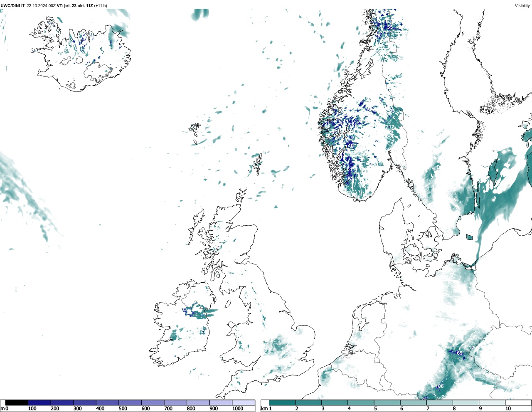Click the '106' visibility value on map
Screen dimensions: 532x412
tap(439, 386)
